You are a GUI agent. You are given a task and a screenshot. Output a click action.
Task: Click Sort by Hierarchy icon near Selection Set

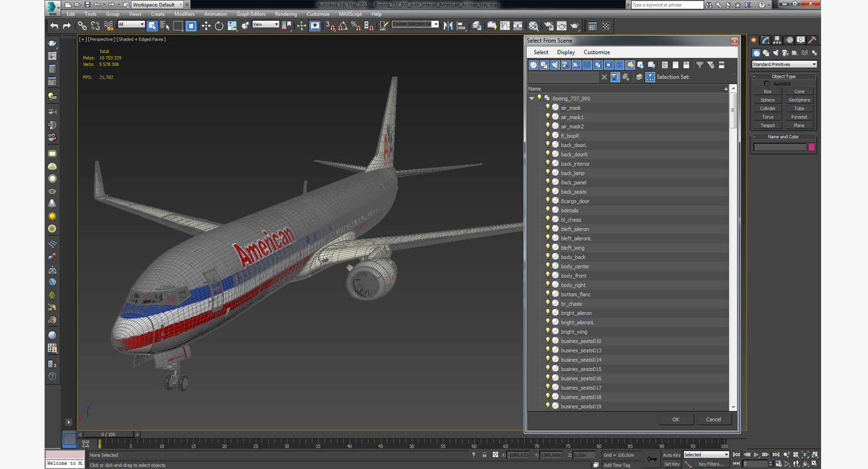click(x=650, y=77)
